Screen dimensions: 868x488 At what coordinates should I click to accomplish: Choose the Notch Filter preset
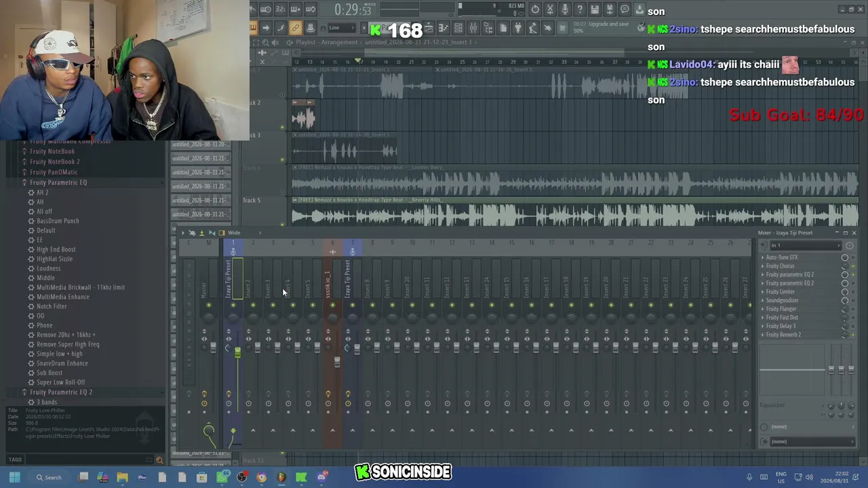pyautogui.click(x=52, y=306)
